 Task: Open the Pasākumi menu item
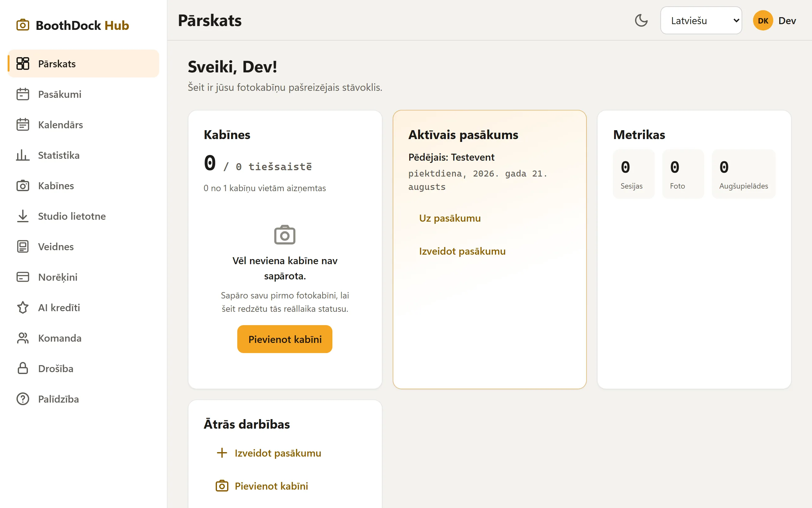pos(83,94)
